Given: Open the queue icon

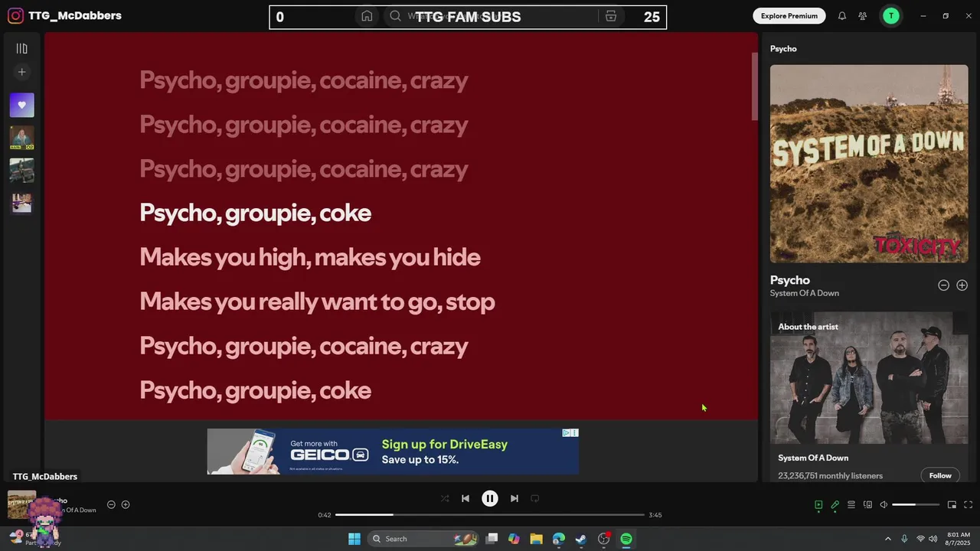Looking at the screenshot, I should [x=851, y=505].
